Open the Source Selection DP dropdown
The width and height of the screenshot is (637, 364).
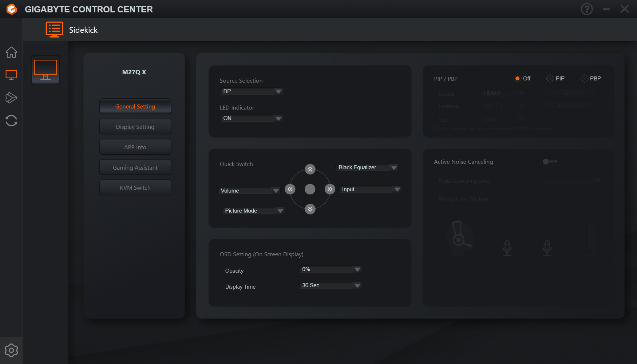point(252,91)
